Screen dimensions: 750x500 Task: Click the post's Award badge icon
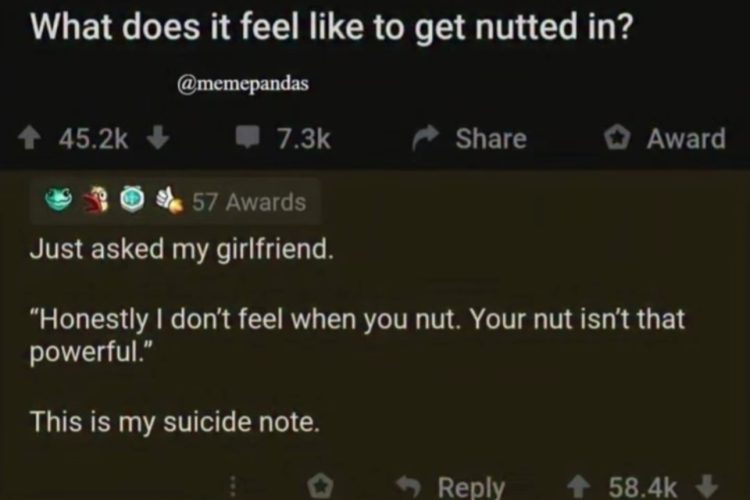(619, 139)
